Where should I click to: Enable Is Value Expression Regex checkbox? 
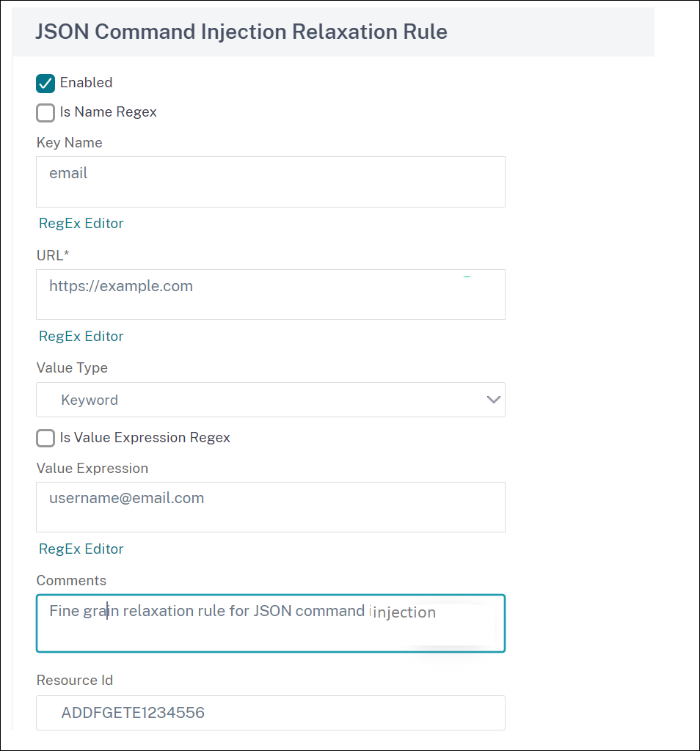point(45,439)
